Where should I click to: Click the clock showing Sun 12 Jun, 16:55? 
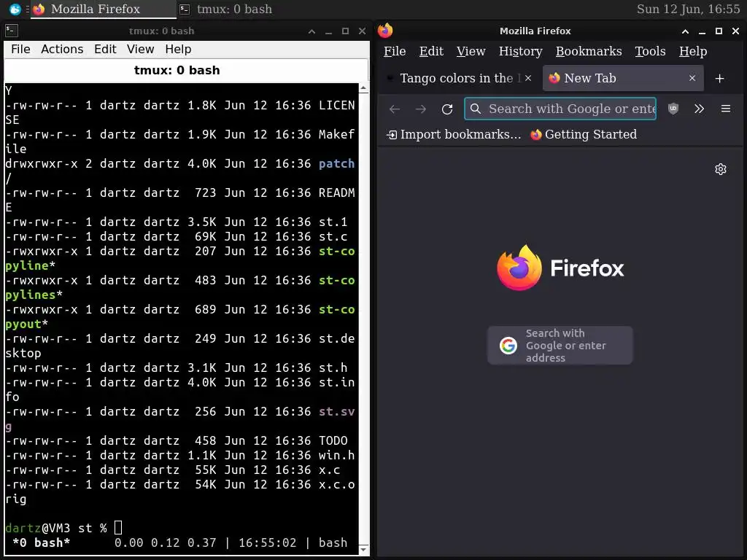[688, 9]
